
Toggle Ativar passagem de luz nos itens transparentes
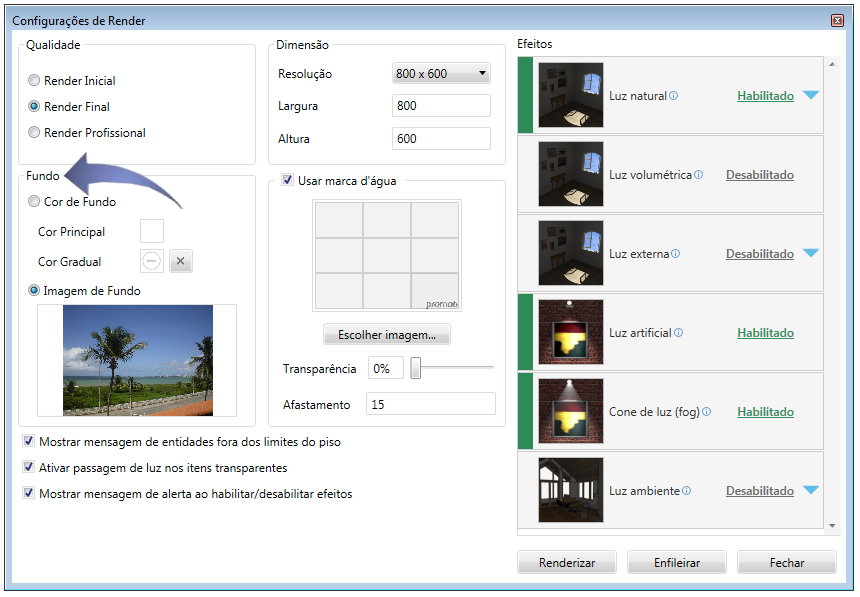coord(29,467)
